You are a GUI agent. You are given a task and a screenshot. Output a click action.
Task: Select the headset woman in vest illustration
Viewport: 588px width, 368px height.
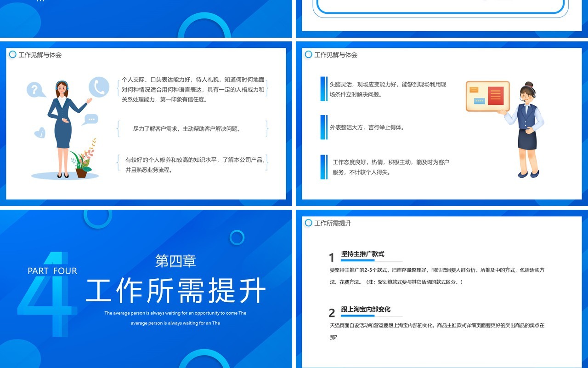[523, 130]
